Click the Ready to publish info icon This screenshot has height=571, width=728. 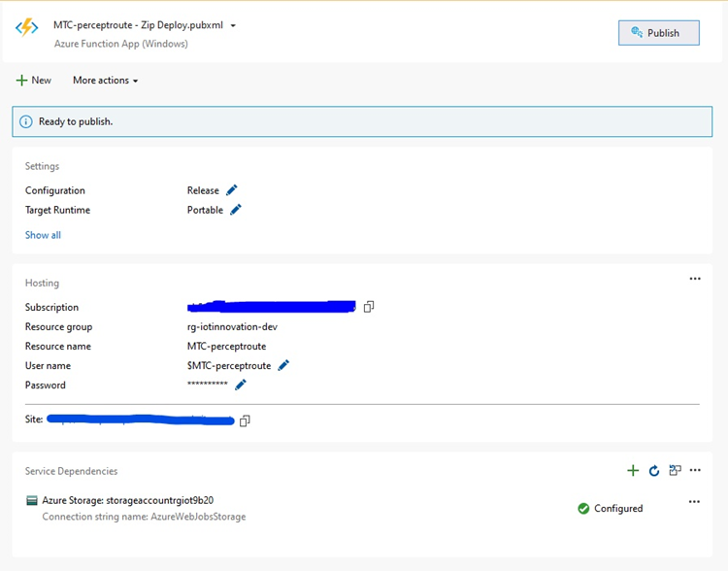pyautogui.click(x=26, y=121)
